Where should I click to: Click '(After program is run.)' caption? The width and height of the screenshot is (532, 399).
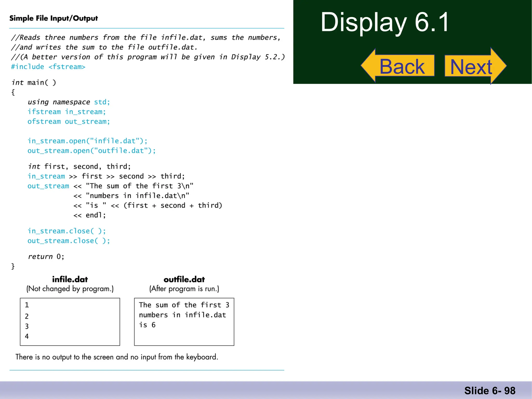[184, 289]
